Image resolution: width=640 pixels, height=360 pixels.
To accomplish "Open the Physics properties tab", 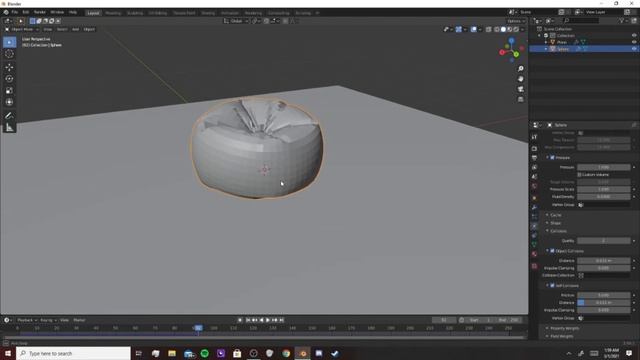I will click(x=534, y=226).
